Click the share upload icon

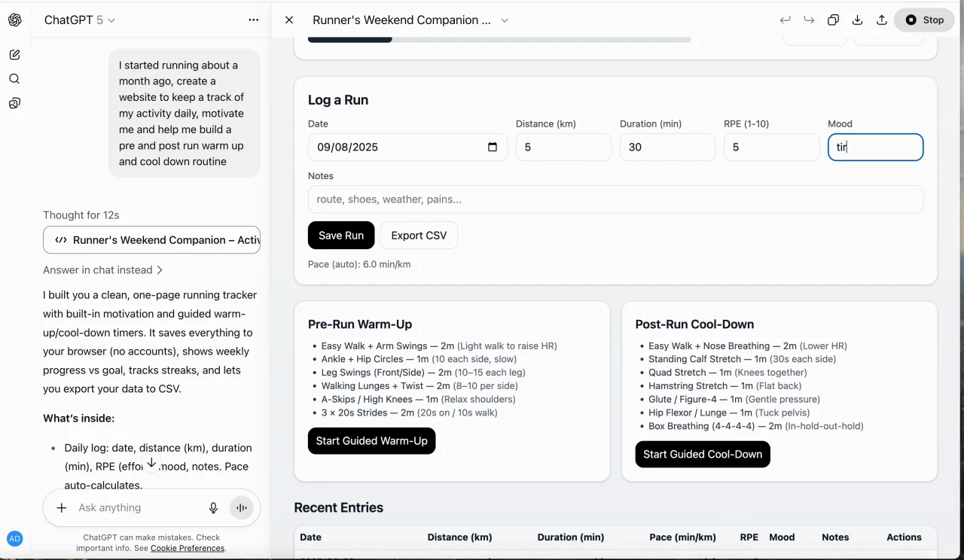[882, 20]
